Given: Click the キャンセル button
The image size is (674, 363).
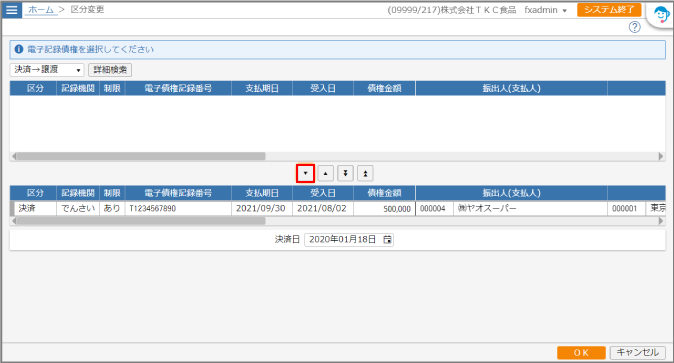Looking at the screenshot, I should [638, 353].
